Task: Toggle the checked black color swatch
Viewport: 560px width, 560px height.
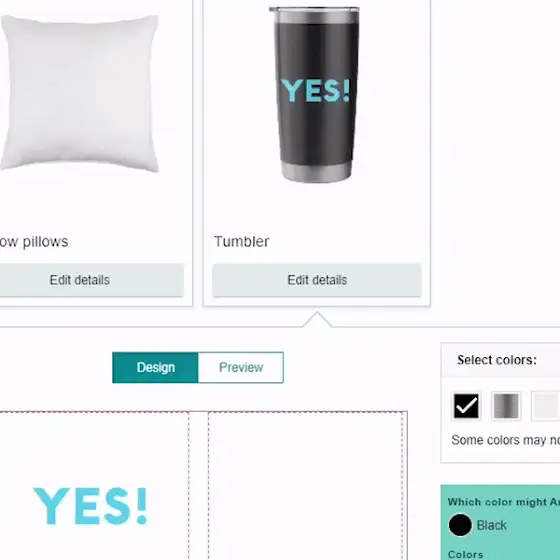Action: point(466,406)
